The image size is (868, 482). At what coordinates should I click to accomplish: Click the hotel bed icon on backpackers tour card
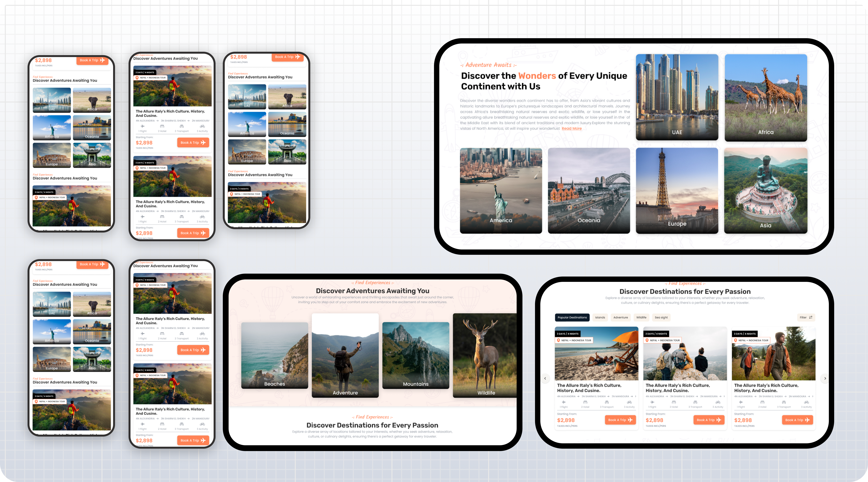click(674, 402)
